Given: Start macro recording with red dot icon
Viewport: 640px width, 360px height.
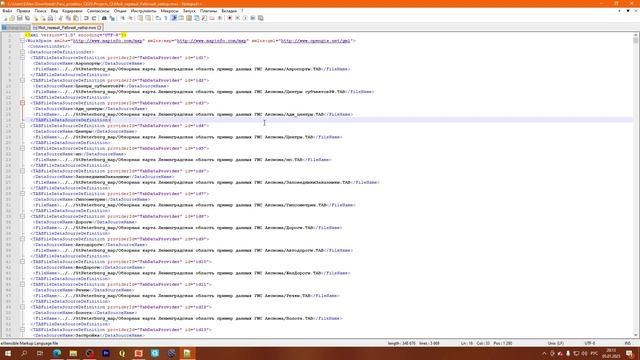Looking at the screenshot, I should pos(229,18).
